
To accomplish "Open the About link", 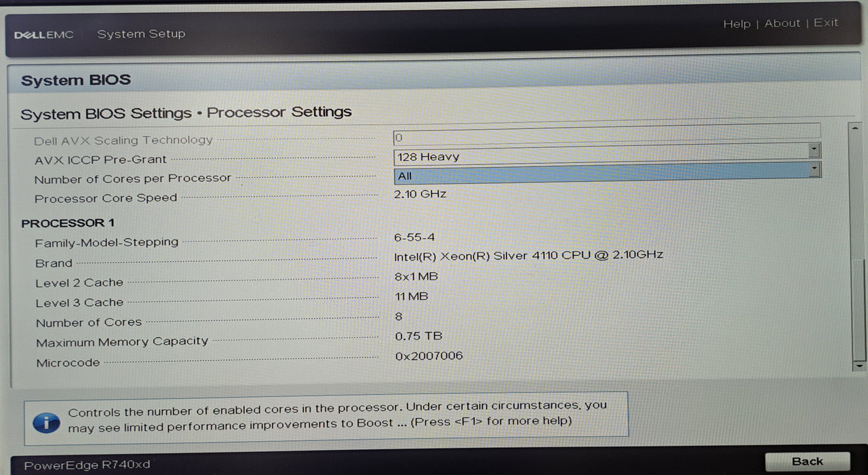I will pyautogui.click(x=783, y=23).
